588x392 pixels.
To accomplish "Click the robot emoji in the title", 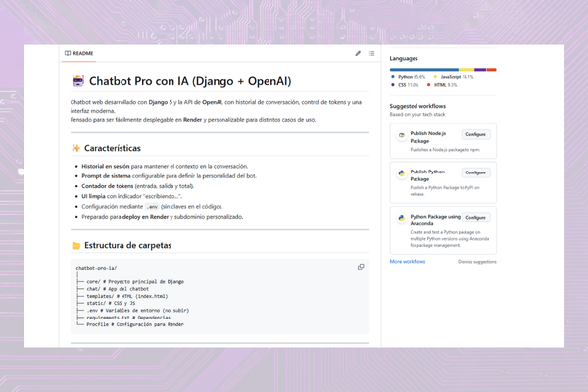I will tap(78, 81).
